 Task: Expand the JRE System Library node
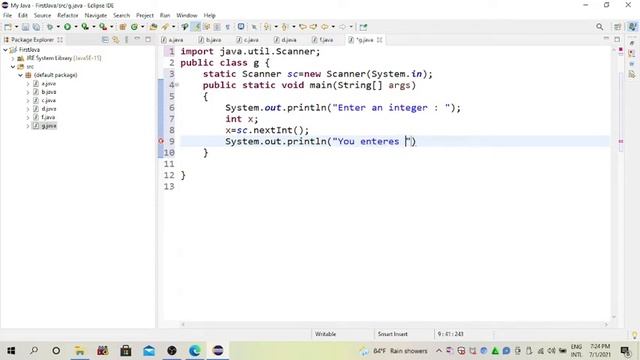click(x=13, y=58)
